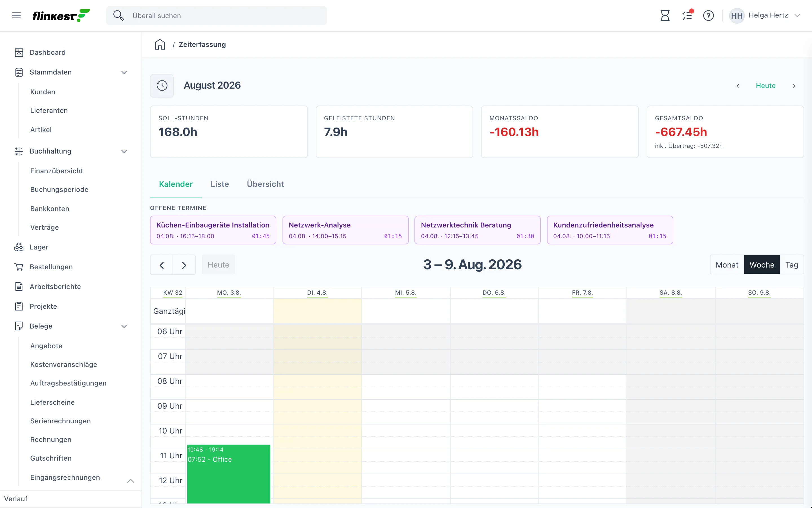This screenshot has height=508, width=812.
Task: Switch to the Liste tab
Action: [220, 184]
